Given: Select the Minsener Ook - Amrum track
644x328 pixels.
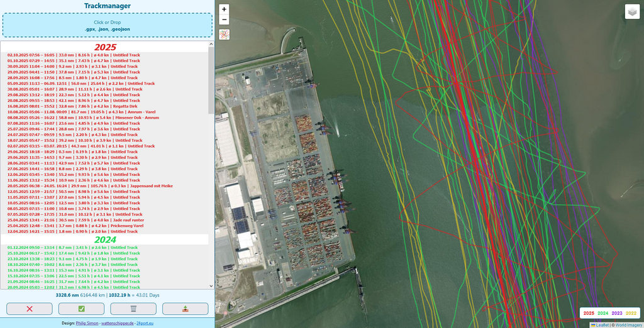Looking at the screenshot, I should coord(105,118).
